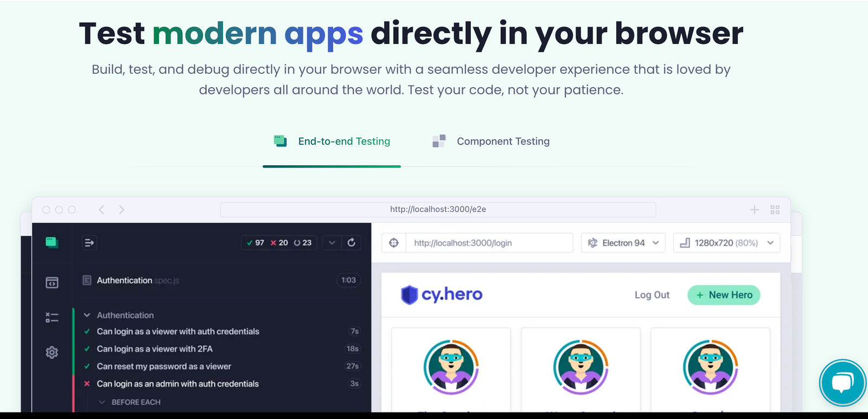Click the Cypress logo icon in sidebar
This screenshot has width=868, height=419.
[x=52, y=242]
